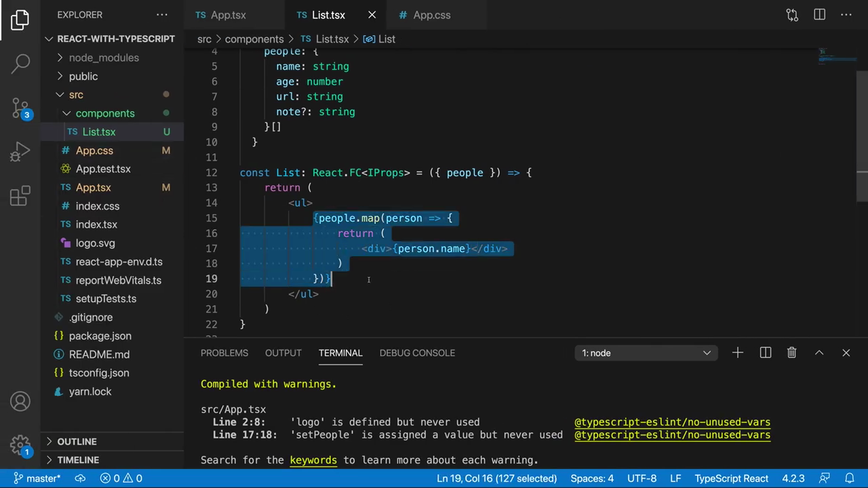Publish changes with cloud sync icon

click(80, 479)
